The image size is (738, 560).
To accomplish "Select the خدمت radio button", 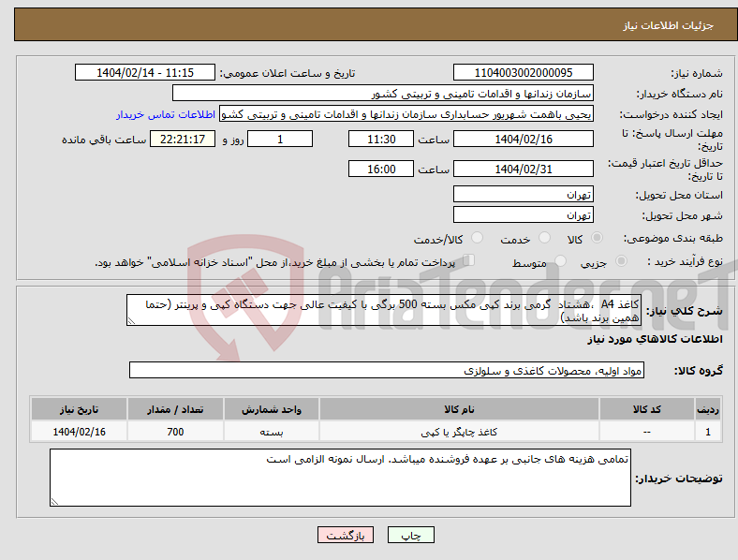I will point(544,238).
